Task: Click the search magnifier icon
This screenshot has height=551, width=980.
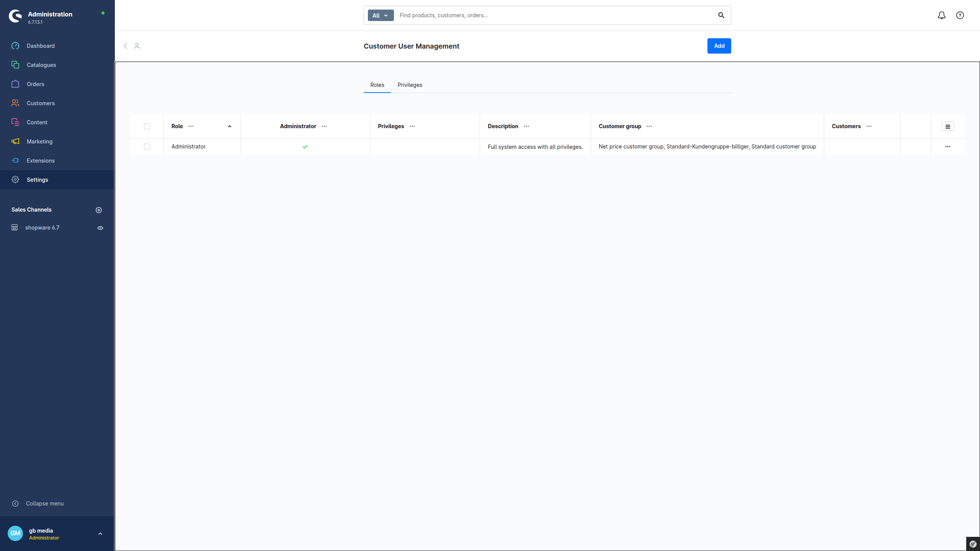Action: (x=721, y=15)
